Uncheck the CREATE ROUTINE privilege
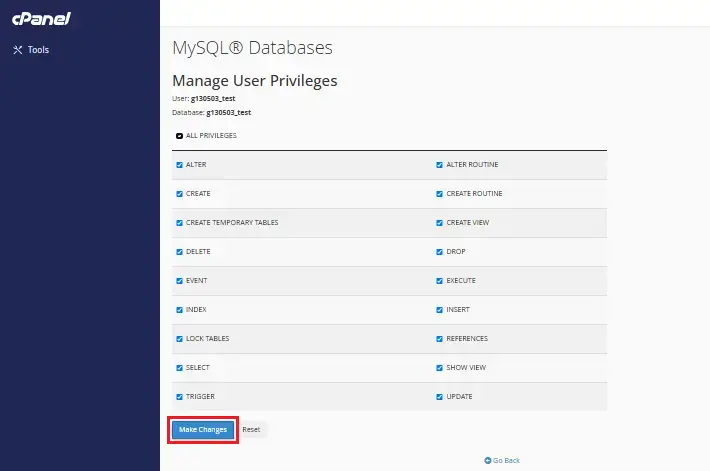Screen dimensions: 710x471 point(439,194)
